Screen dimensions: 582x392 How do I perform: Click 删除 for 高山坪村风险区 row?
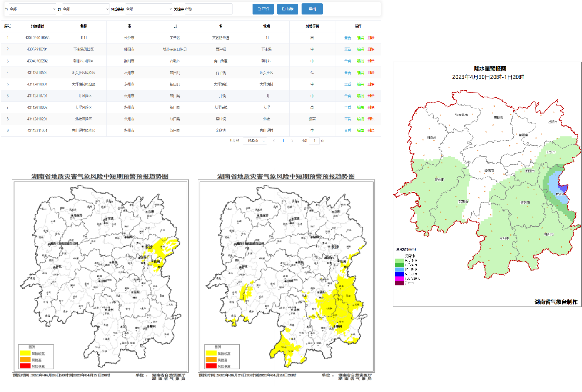coord(371,131)
